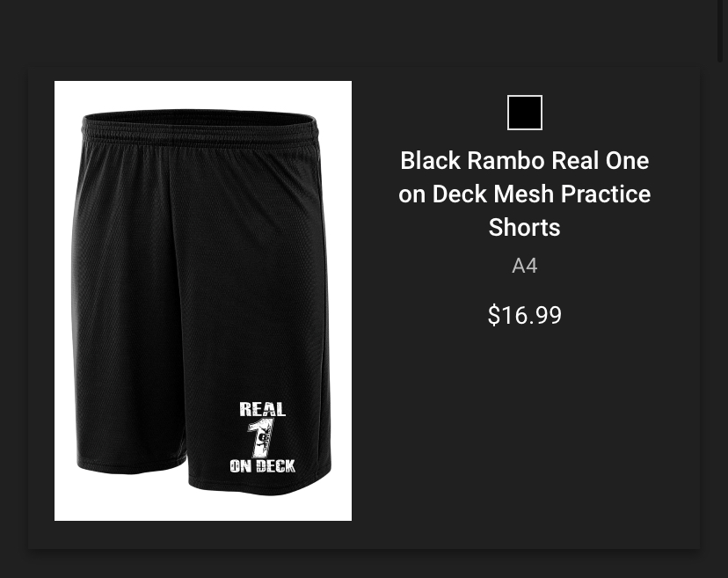The image size is (728, 578).
Task: Open Black Rambo Real One product title
Action: 525,194
